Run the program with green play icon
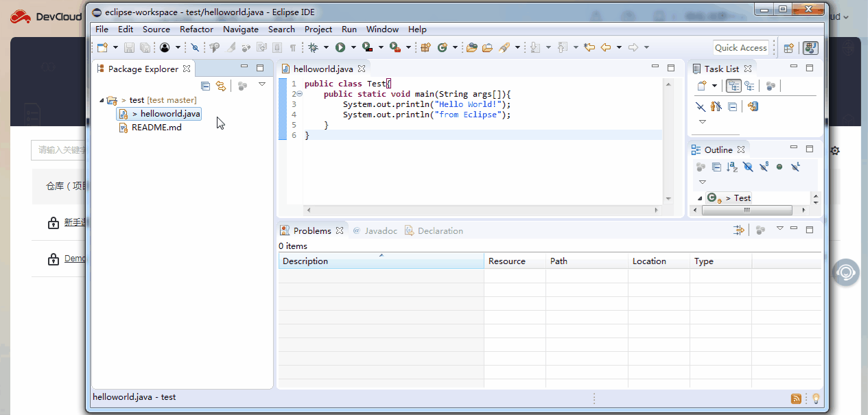868x415 pixels. point(340,47)
